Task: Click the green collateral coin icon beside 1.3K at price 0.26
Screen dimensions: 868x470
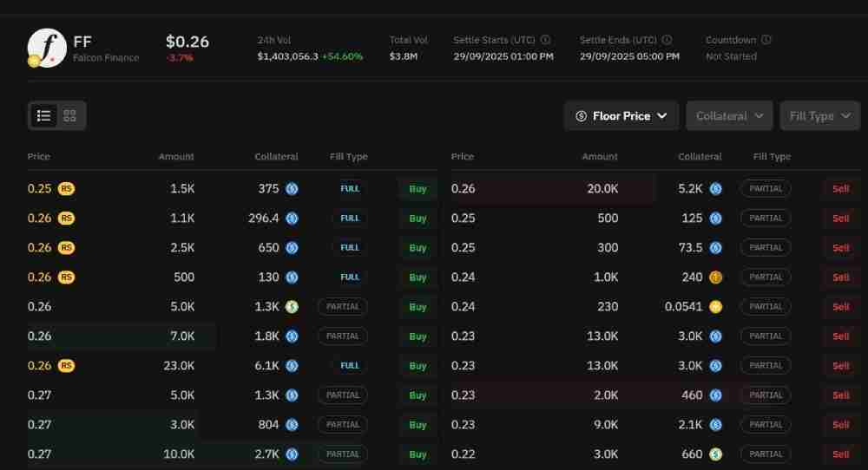Action: point(293,307)
